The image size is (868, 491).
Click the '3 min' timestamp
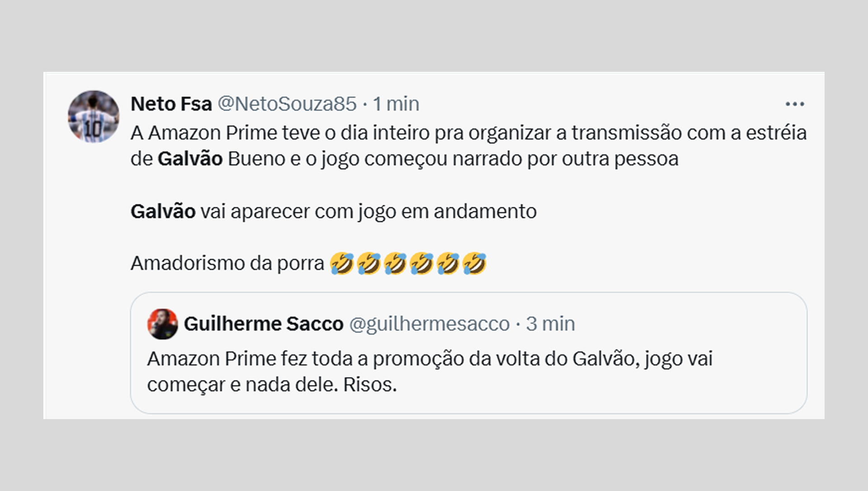coord(550,324)
